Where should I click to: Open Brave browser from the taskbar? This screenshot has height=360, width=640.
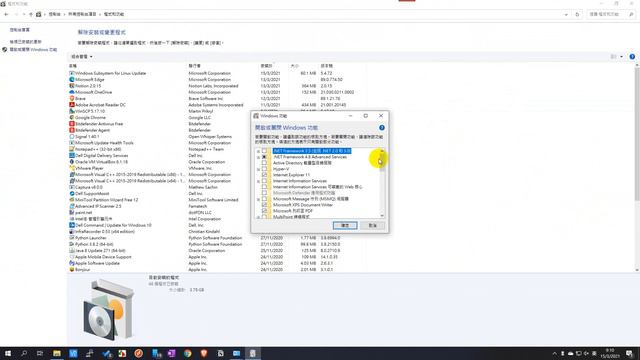tap(204, 353)
